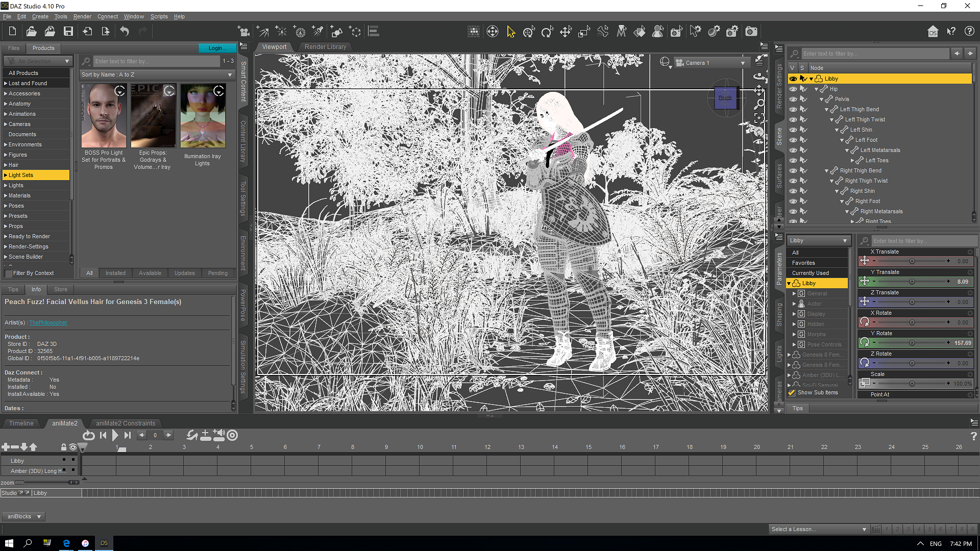Switch to the Timeline tab

[x=21, y=423]
